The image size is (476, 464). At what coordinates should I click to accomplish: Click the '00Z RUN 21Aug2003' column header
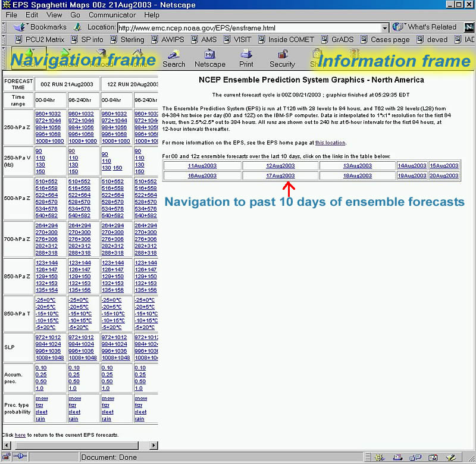(x=67, y=84)
